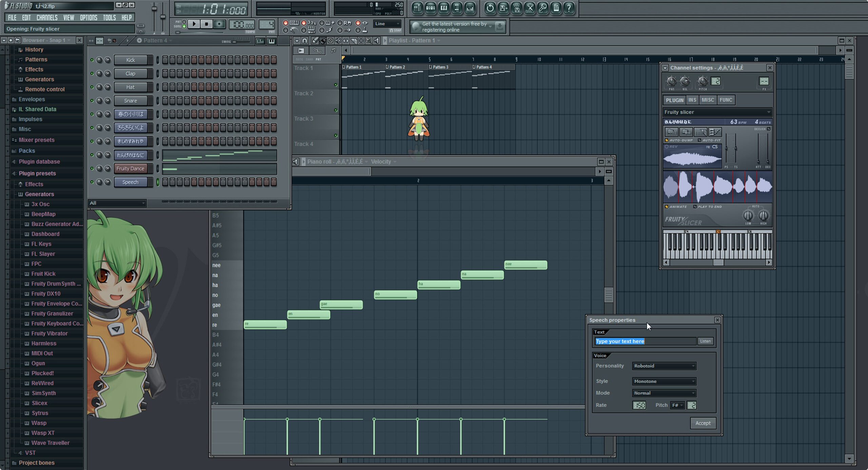Open the CHANNELS menu
This screenshot has width=868, height=470.
(47, 18)
